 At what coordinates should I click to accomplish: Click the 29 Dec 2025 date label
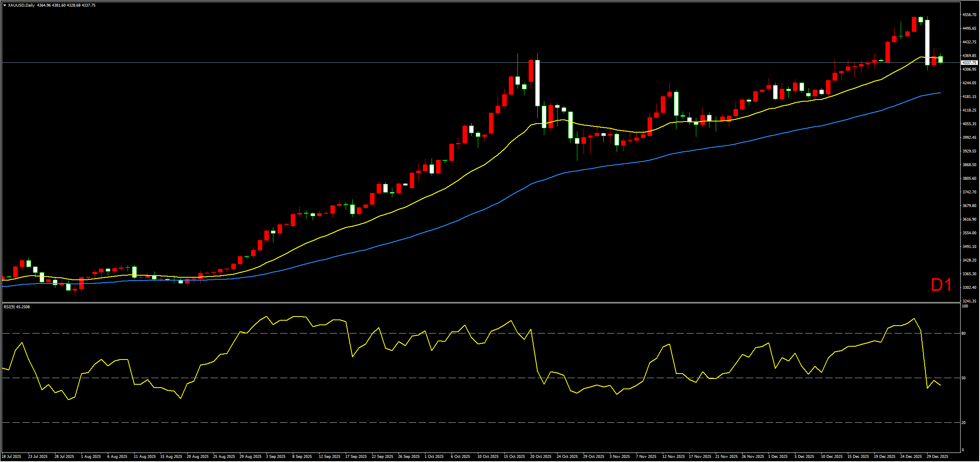(937, 457)
